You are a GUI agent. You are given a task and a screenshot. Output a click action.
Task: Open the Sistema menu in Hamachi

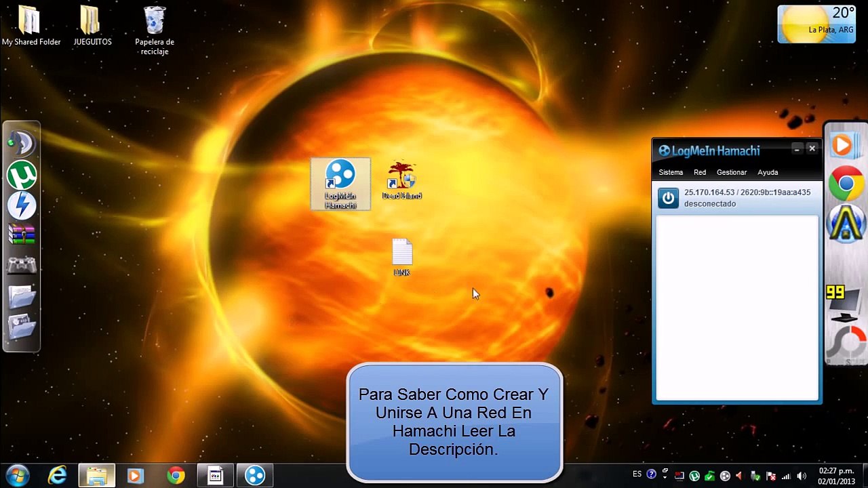(671, 172)
